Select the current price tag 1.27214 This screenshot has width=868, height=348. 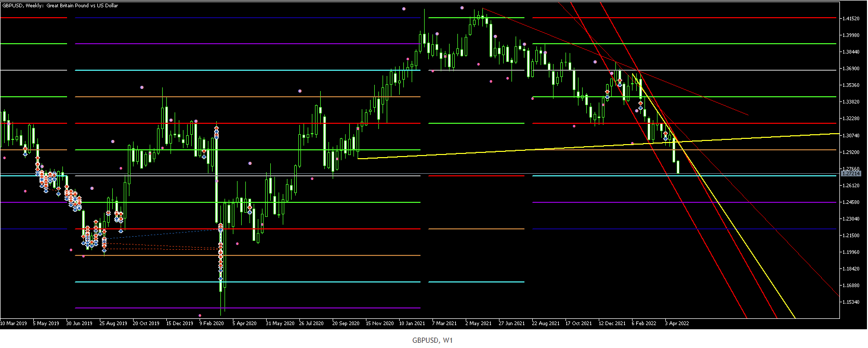click(851, 173)
